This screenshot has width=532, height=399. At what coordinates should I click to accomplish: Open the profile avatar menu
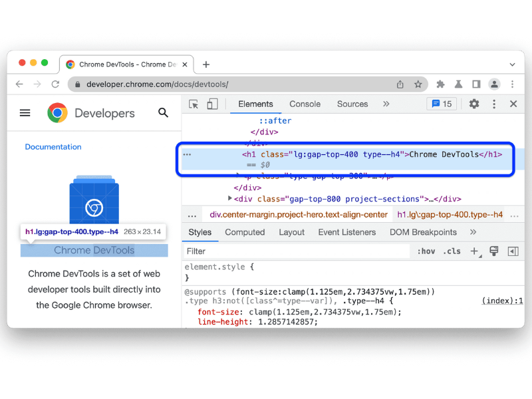(x=494, y=84)
